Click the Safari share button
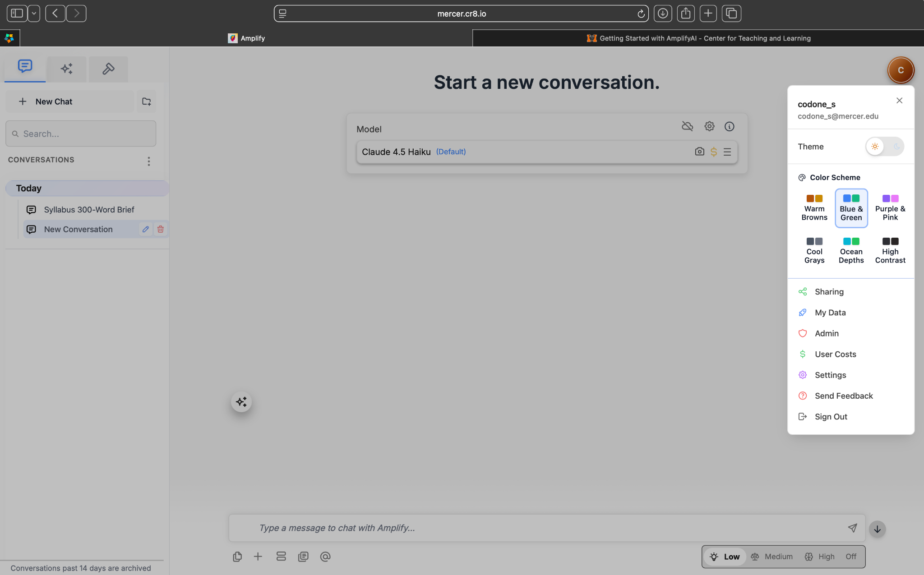The image size is (924, 575). (686, 14)
